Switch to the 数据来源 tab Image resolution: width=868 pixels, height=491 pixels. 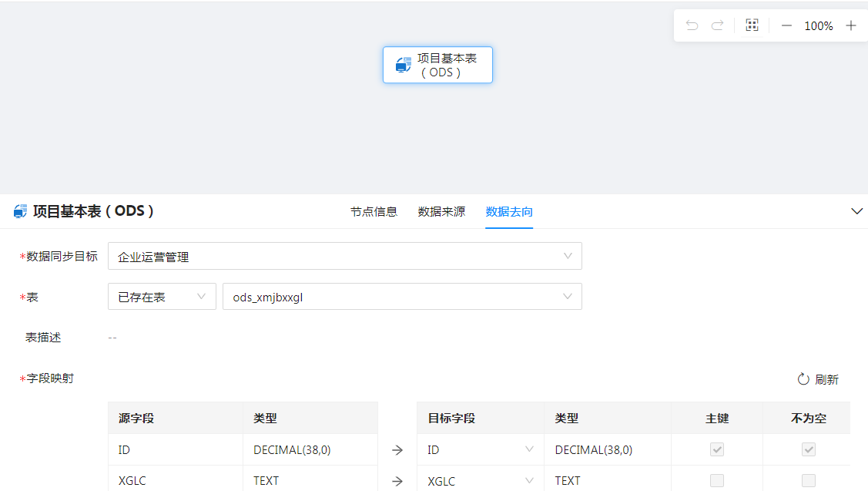(441, 211)
